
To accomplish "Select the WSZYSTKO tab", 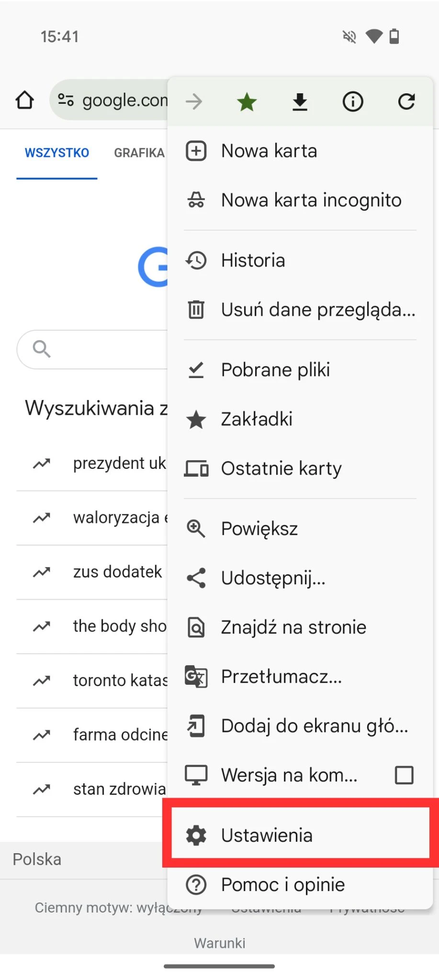I will (57, 153).
